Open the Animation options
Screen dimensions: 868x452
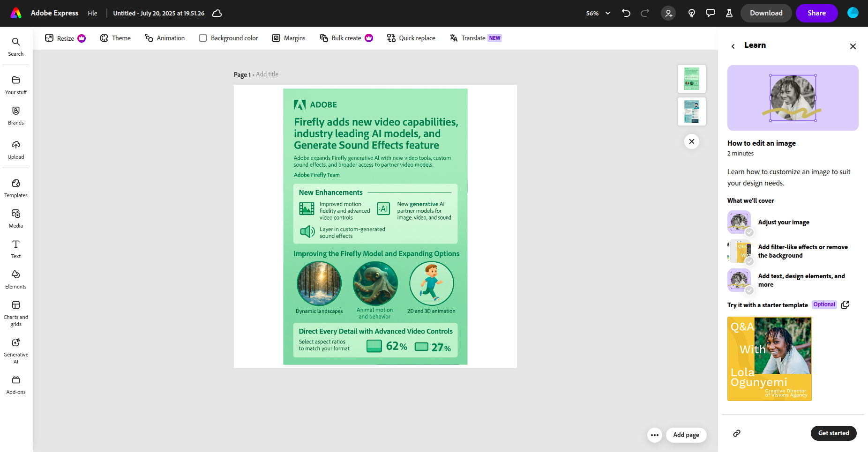[x=165, y=38]
